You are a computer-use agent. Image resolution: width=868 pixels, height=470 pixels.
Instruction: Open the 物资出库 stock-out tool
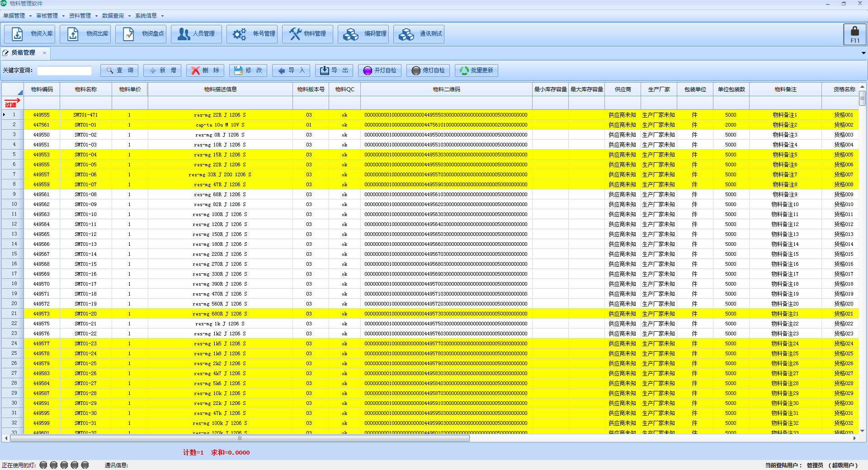pos(85,34)
